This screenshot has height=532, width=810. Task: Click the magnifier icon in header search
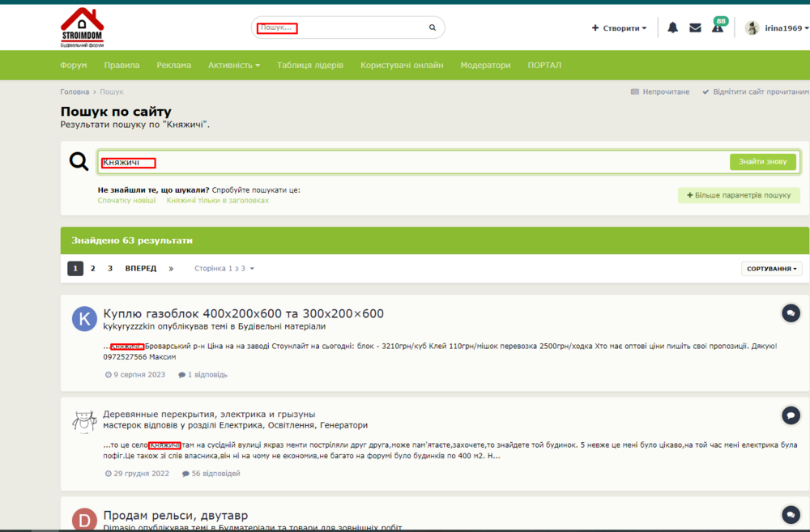(433, 28)
